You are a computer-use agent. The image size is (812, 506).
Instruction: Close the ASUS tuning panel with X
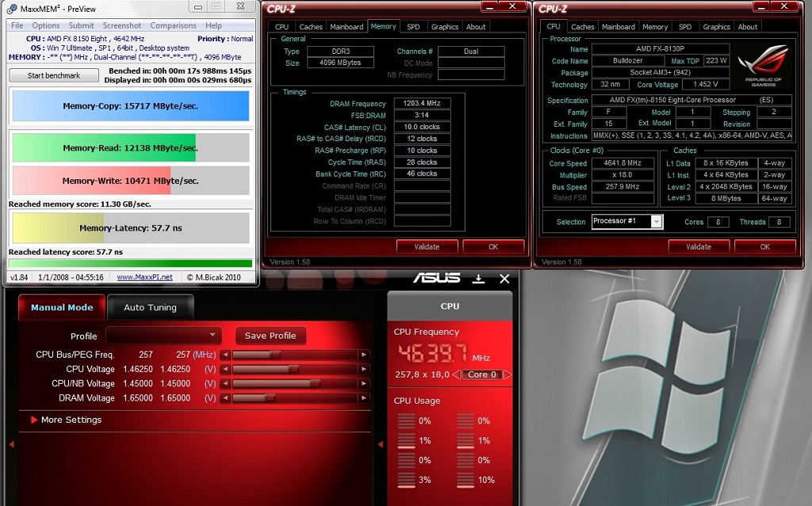[x=504, y=278]
